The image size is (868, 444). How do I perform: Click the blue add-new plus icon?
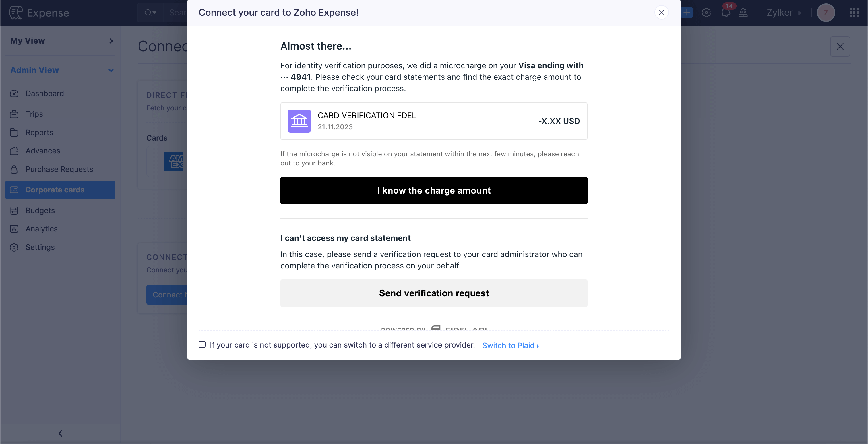pos(687,13)
